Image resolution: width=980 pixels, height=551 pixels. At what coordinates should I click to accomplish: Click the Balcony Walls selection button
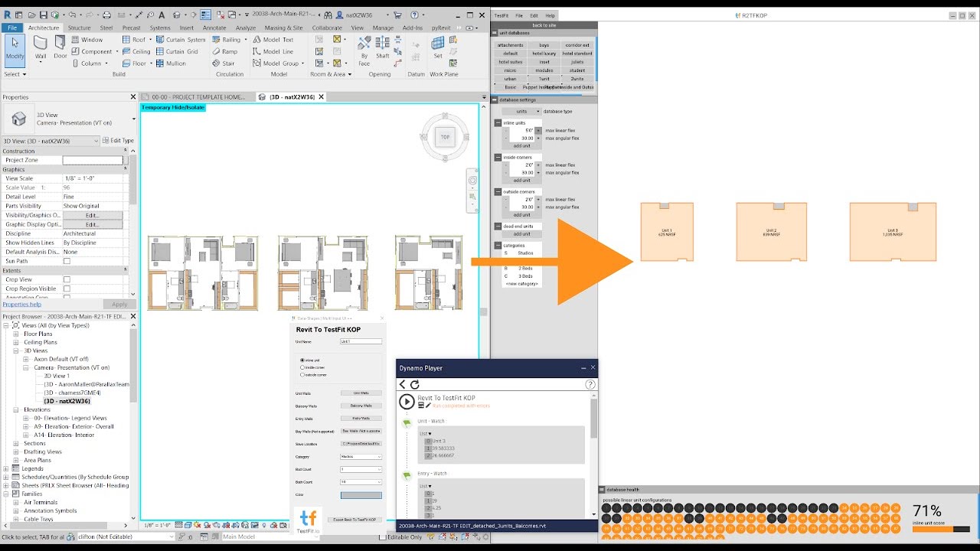click(x=361, y=406)
